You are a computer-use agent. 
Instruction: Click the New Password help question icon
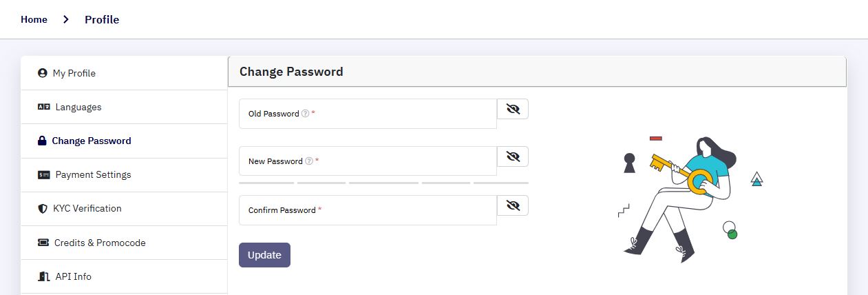[x=309, y=161]
